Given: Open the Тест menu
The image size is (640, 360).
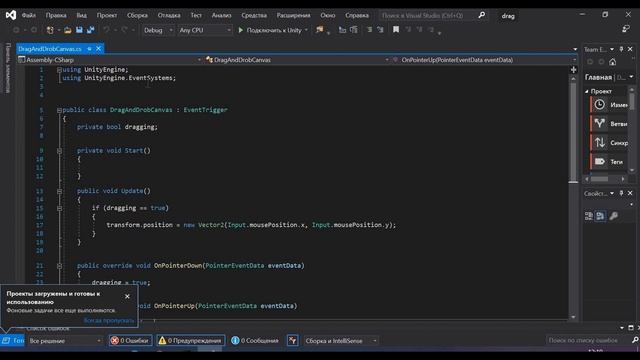Looking at the screenshot, I should [196, 15].
